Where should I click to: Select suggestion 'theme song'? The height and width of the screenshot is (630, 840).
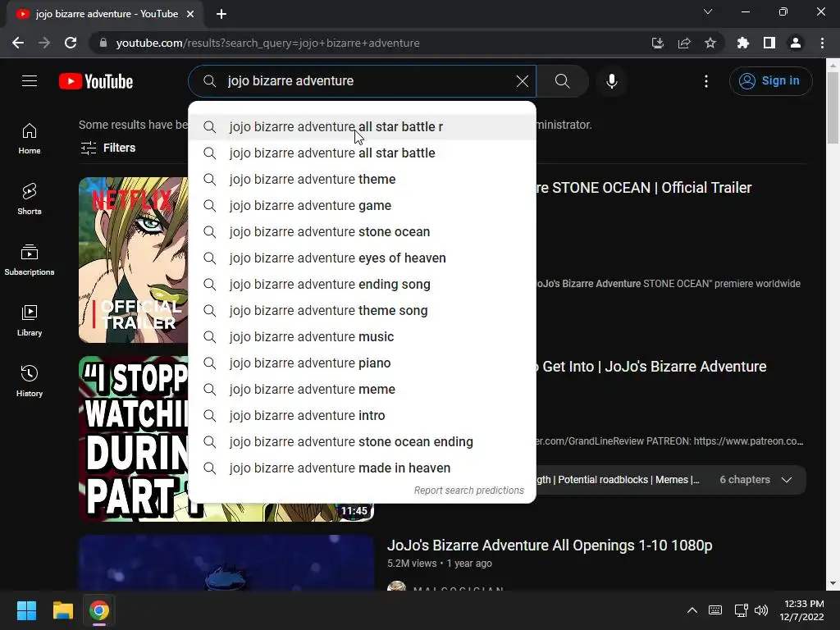click(x=362, y=311)
